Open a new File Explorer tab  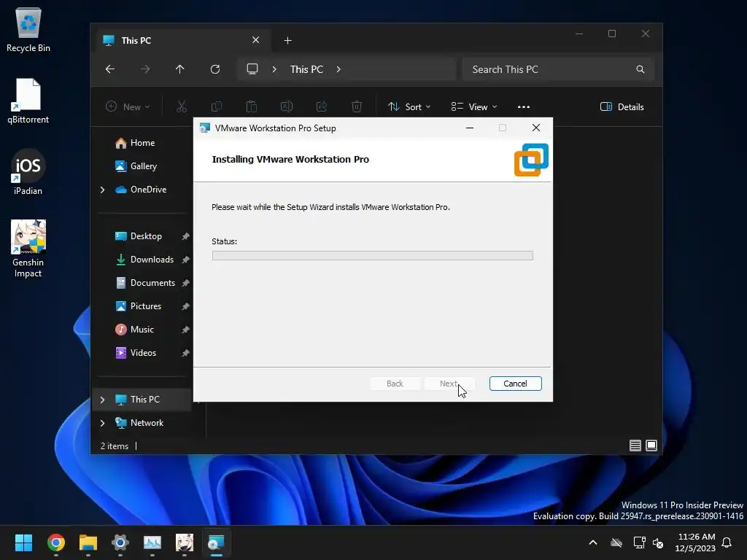click(287, 41)
